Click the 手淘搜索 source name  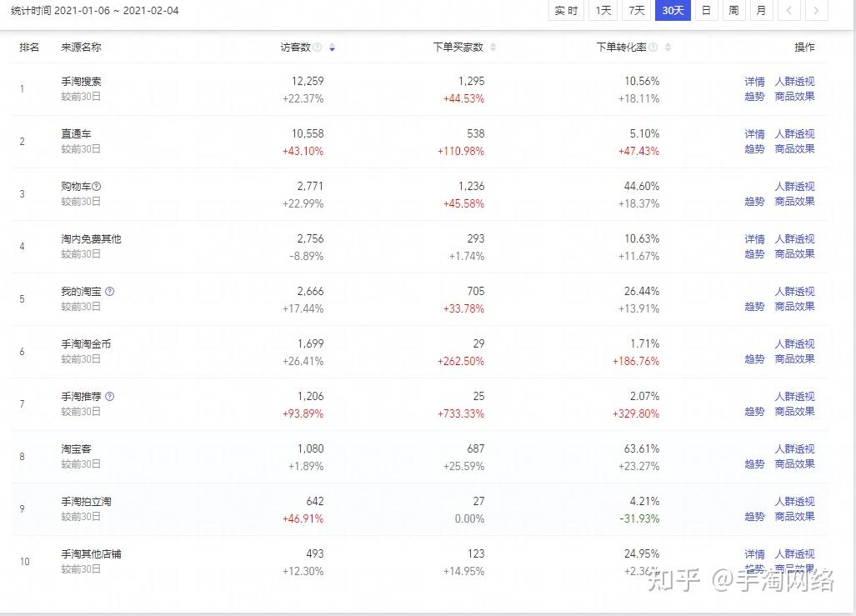[81, 82]
